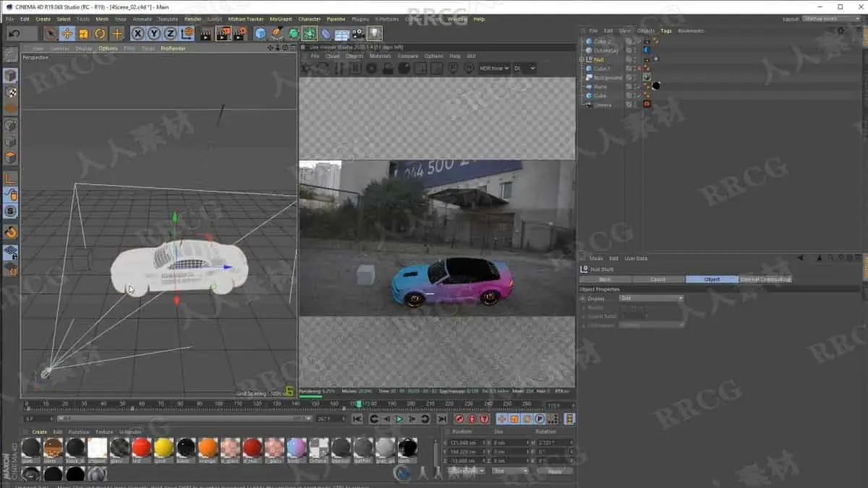This screenshot has width=868, height=488.
Task: Toggle the coordinate system icon
Action: point(187,33)
